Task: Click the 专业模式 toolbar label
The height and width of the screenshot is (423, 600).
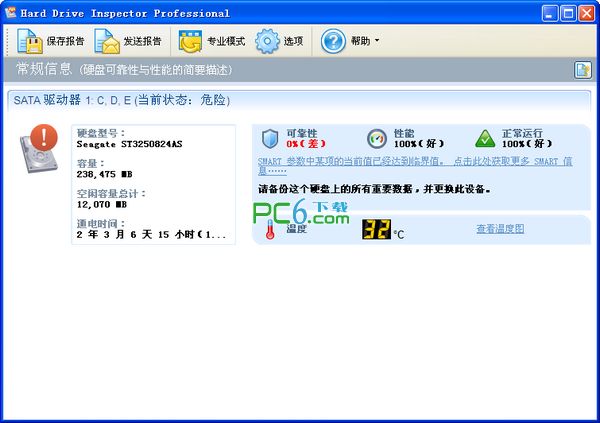Action: click(x=226, y=41)
